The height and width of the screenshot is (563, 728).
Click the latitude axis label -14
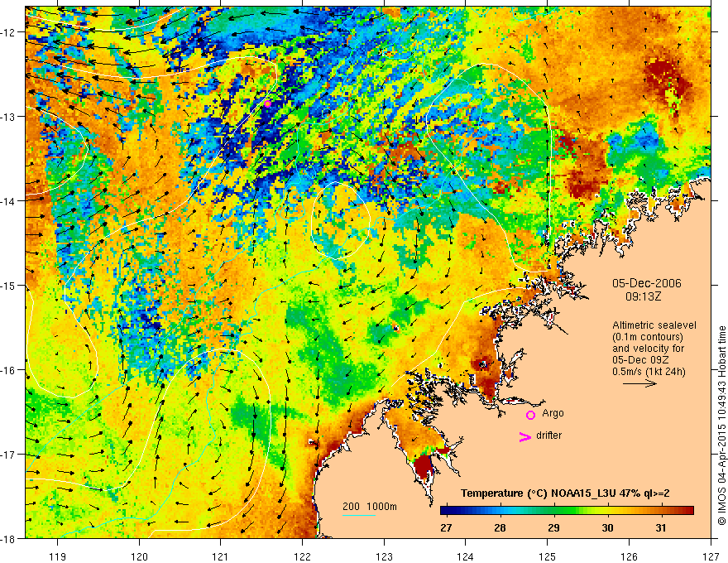tap(9, 201)
